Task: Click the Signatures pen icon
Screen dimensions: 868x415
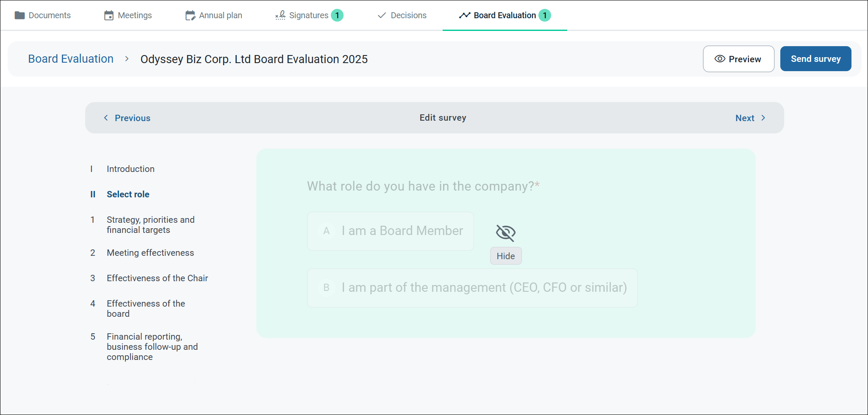Action: point(280,16)
